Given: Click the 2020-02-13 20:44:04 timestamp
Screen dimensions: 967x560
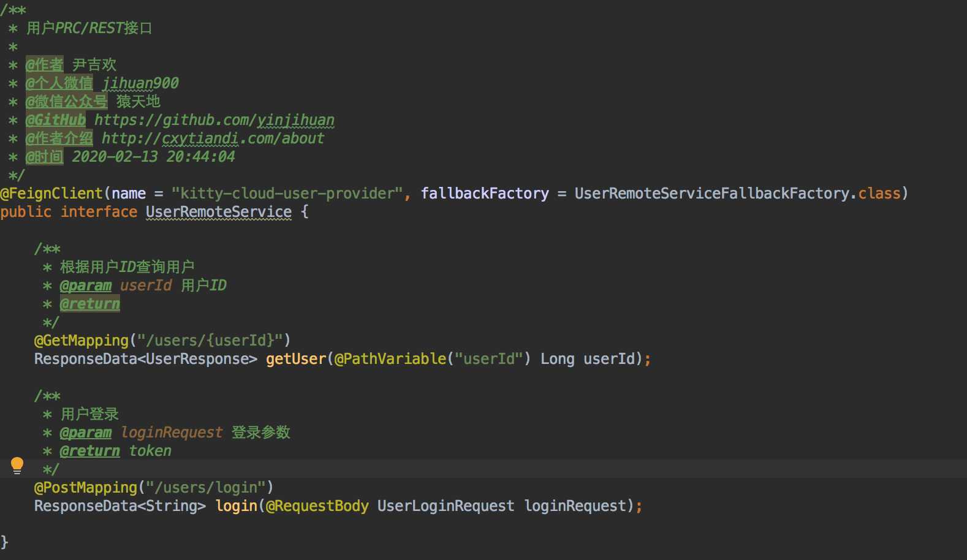Looking at the screenshot, I should [153, 157].
